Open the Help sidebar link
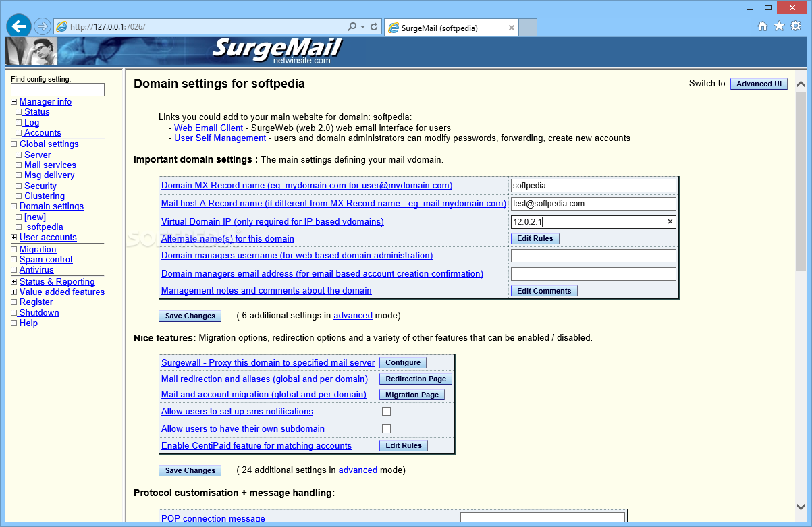The width and height of the screenshot is (812, 527). pos(28,323)
